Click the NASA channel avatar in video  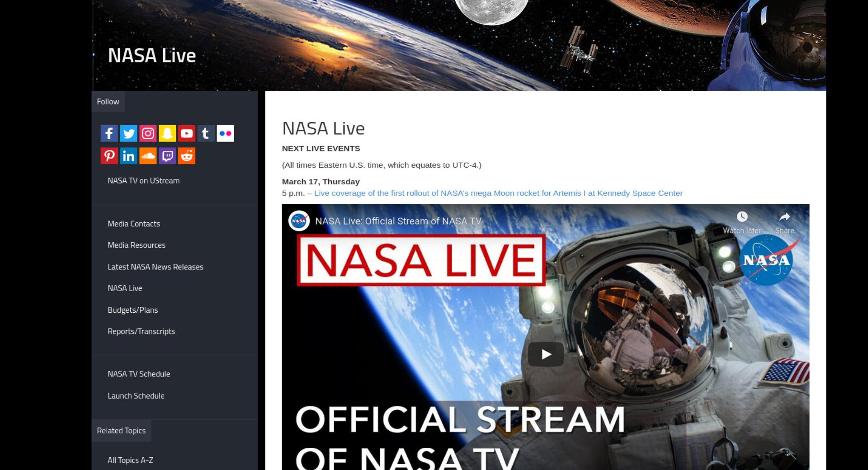[299, 221]
